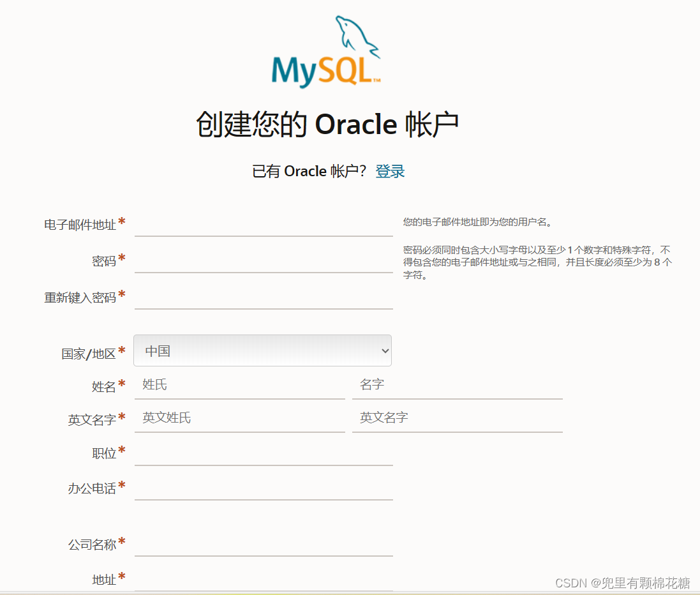
Task: Click the 办公电话 label
Action: (x=92, y=488)
